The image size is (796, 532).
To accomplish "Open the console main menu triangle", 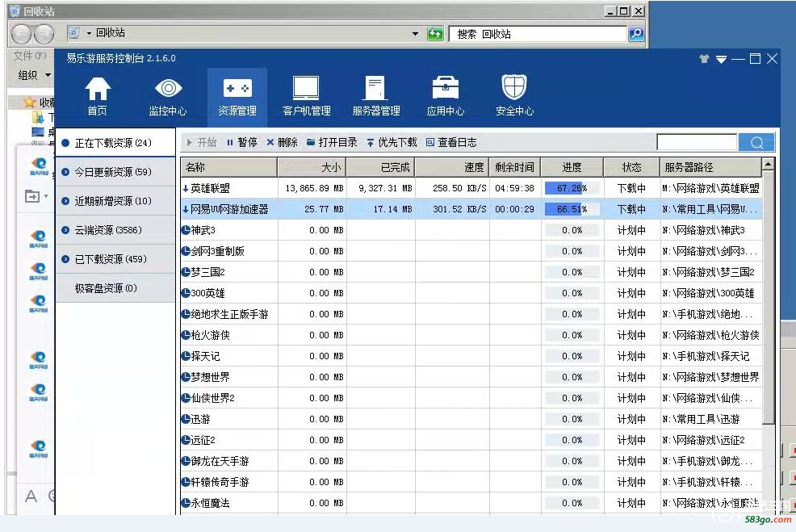I will point(721,60).
